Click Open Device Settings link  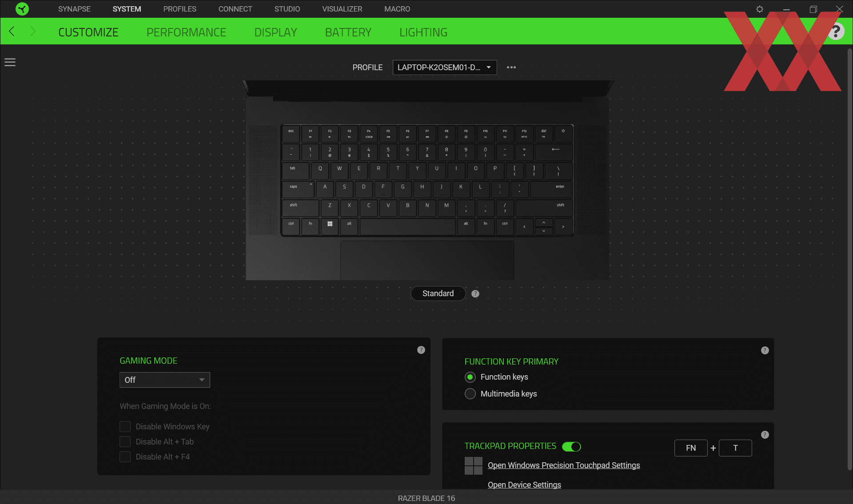coord(525,484)
